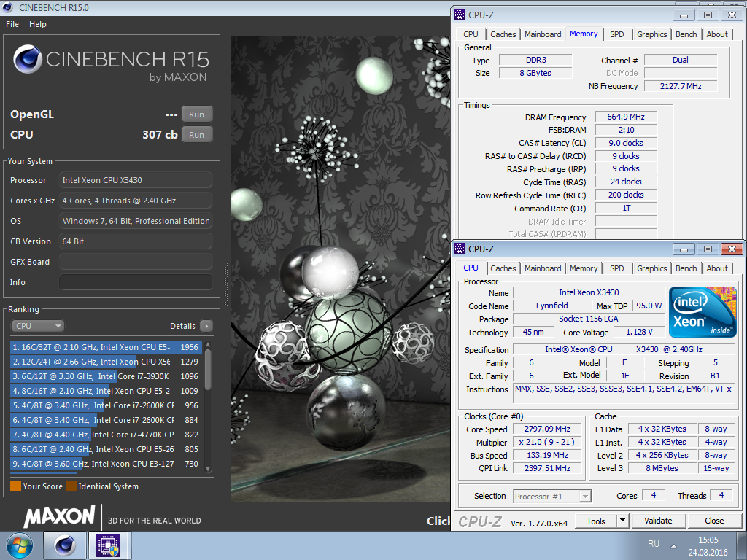Switch to Mainboard tab in lower CPU-Z

point(543,268)
